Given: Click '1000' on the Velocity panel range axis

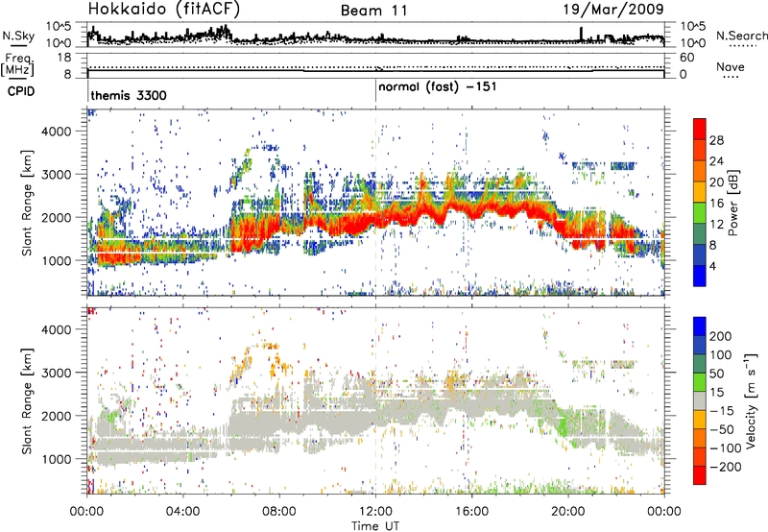Looking at the screenshot, I should (x=57, y=458).
